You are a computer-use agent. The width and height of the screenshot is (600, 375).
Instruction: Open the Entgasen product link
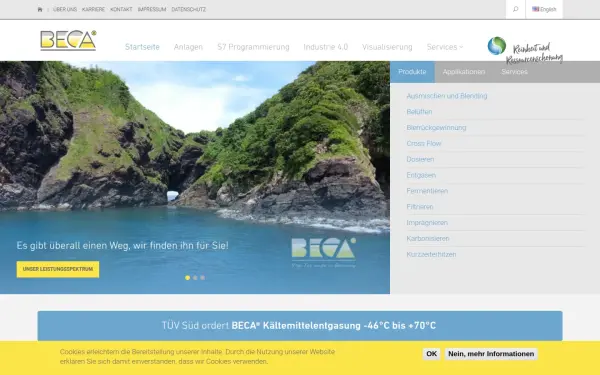421,175
